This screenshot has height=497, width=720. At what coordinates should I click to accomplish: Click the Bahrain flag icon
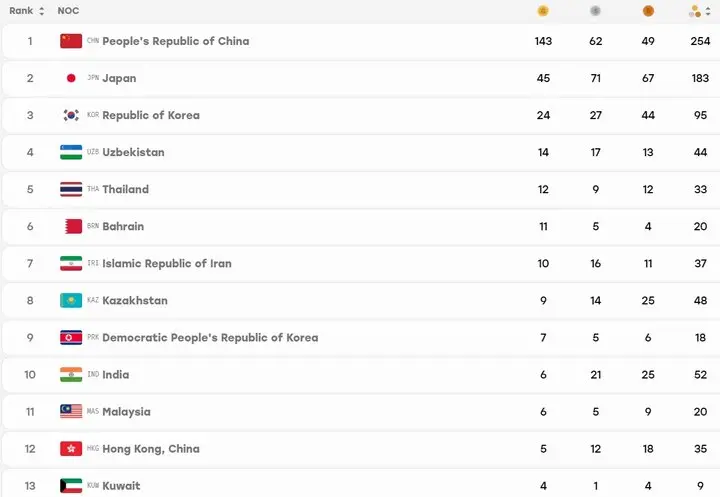coord(73,226)
